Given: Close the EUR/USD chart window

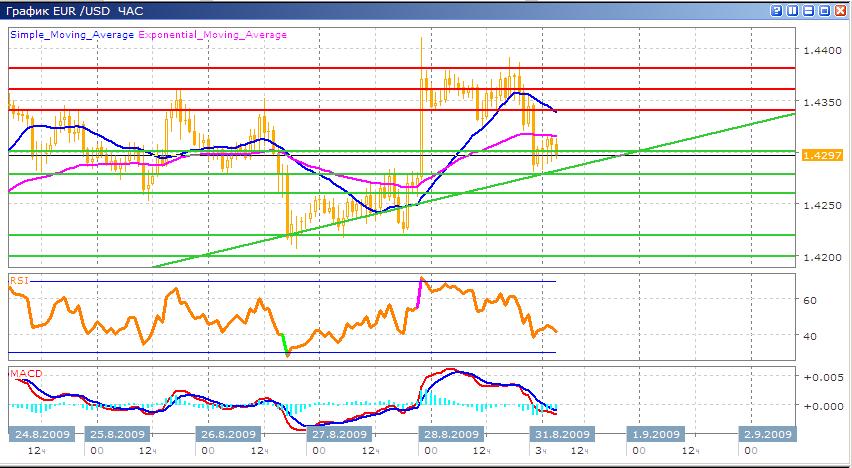Looking at the screenshot, I should 841,10.
